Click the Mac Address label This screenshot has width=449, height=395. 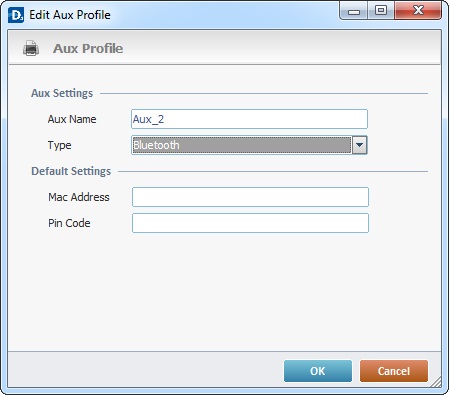[79, 197]
